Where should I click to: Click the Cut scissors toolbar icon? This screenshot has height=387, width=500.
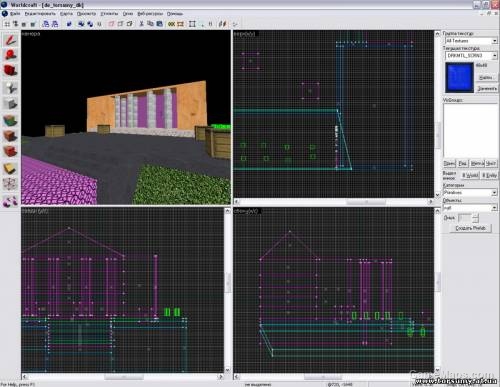pyautogui.click(x=141, y=24)
